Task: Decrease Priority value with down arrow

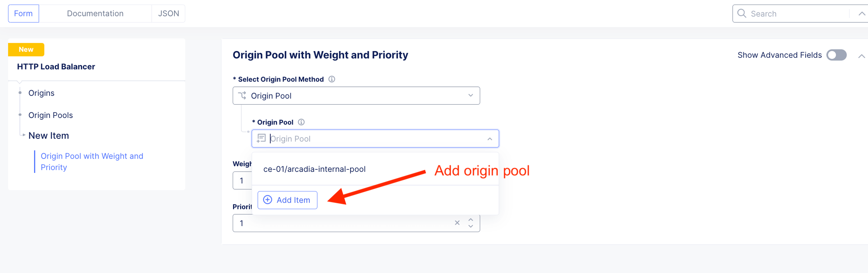Action: click(471, 226)
